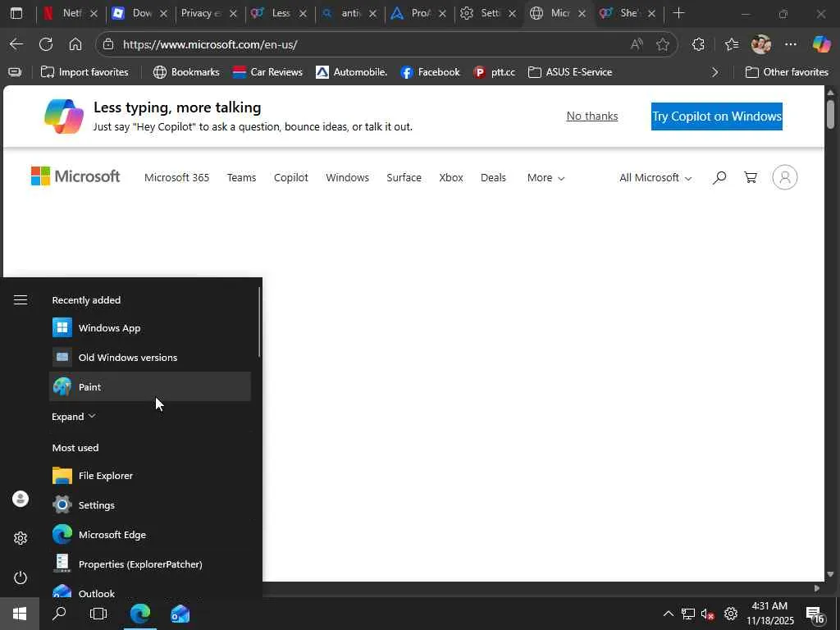Click the read aloud icon in address bar
This screenshot has height=630, width=840.
pyautogui.click(x=637, y=44)
